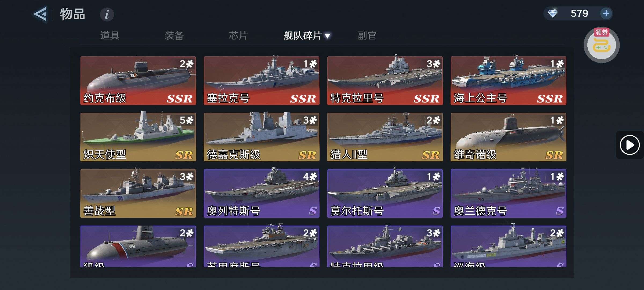Go back using the arrow icon
644x290 pixels.
tap(40, 14)
